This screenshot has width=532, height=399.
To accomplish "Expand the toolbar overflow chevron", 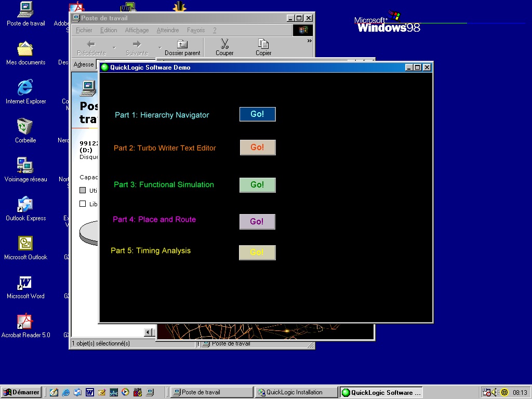I will [310, 41].
